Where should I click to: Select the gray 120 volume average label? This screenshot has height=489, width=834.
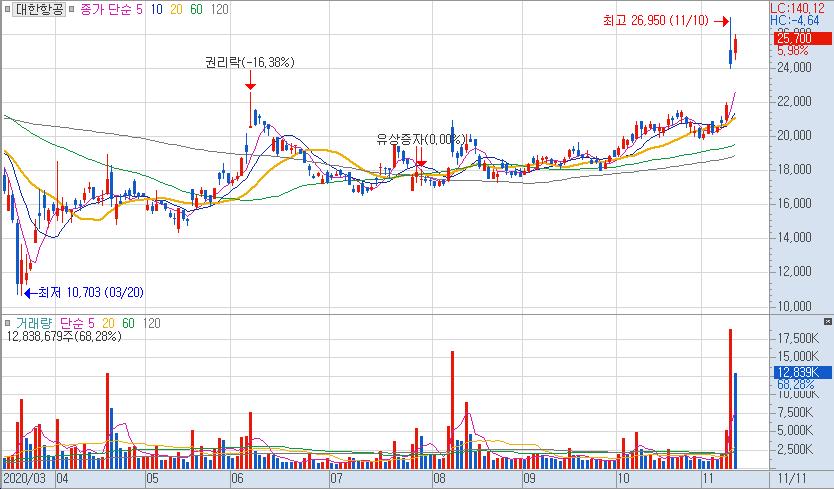pos(152,323)
